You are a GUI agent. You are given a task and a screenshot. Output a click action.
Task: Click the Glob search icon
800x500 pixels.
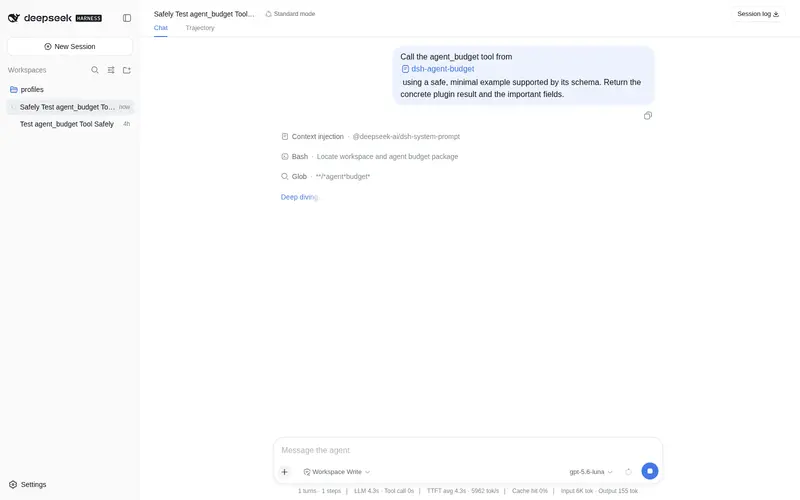click(285, 177)
